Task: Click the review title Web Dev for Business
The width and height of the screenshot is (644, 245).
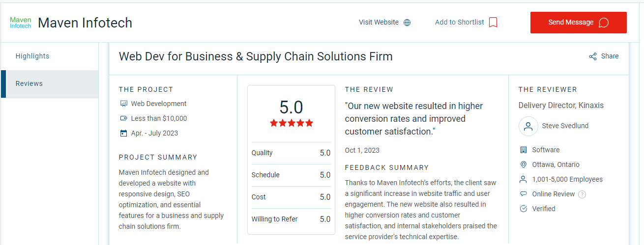Action: tap(256, 56)
